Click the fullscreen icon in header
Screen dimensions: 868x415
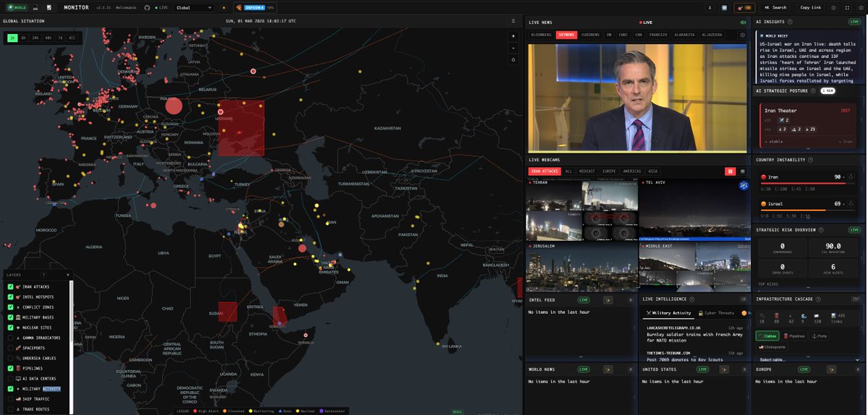848,7
